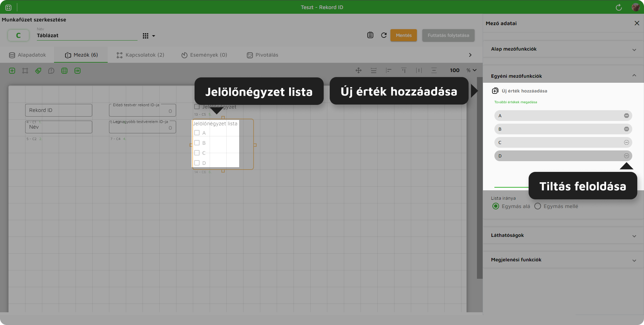This screenshot has height=325, width=644.
Task: Select Legnagyobb testvérelem ID-ja field
Action: coord(143,127)
